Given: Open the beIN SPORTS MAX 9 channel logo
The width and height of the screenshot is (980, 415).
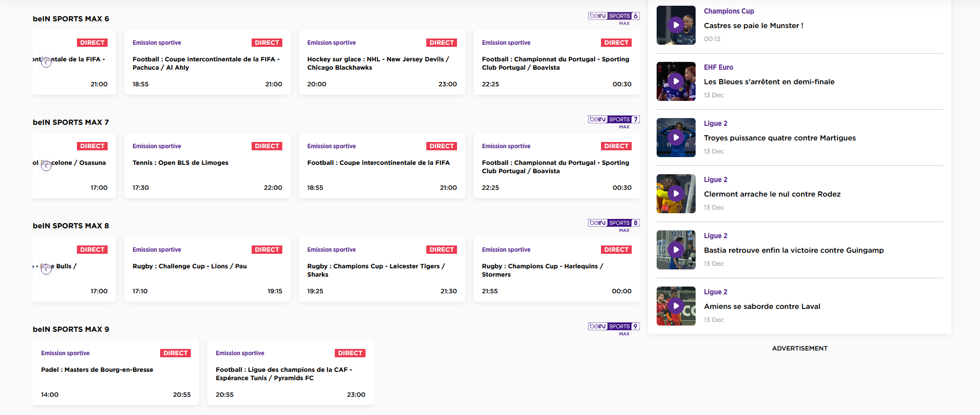Looking at the screenshot, I should point(613,329).
